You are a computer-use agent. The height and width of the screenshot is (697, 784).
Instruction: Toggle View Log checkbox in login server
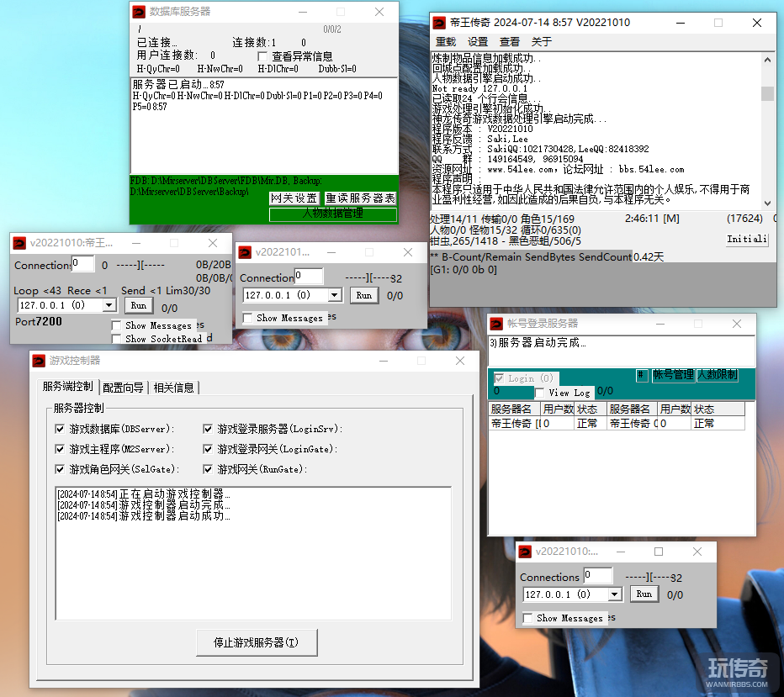(539, 393)
